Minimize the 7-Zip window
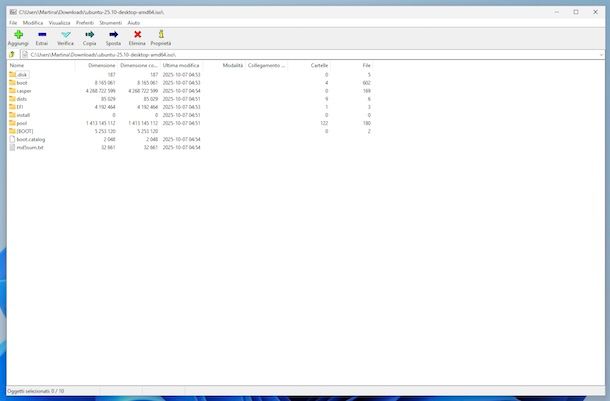Image resolution: width=610 pixels, height=401 pixels. coord(557,12)
